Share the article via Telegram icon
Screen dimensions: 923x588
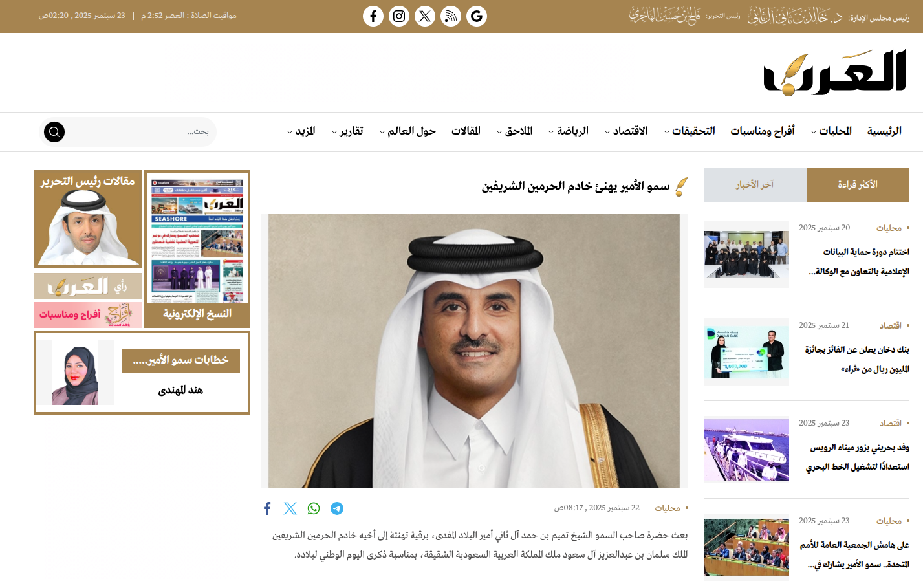(337, 508)
